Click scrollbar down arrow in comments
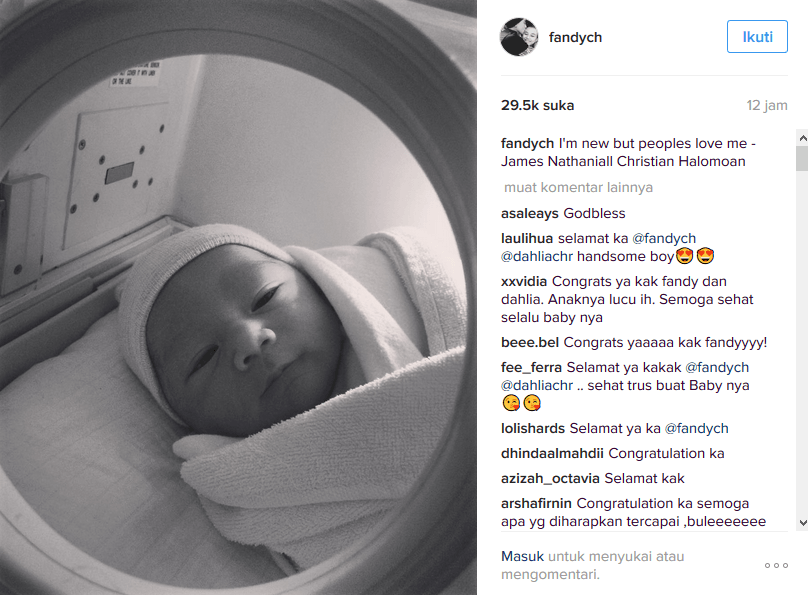The image size is (808, 595). coord(802,522)
